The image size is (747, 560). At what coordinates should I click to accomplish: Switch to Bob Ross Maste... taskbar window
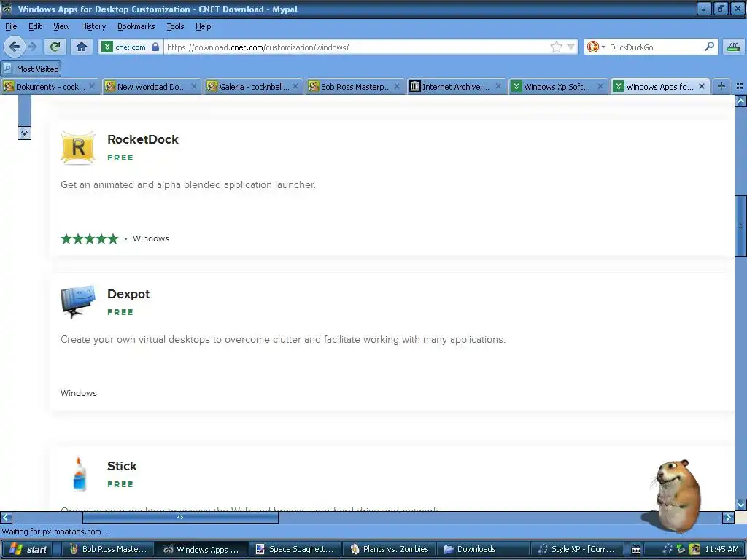coord(109,549)
